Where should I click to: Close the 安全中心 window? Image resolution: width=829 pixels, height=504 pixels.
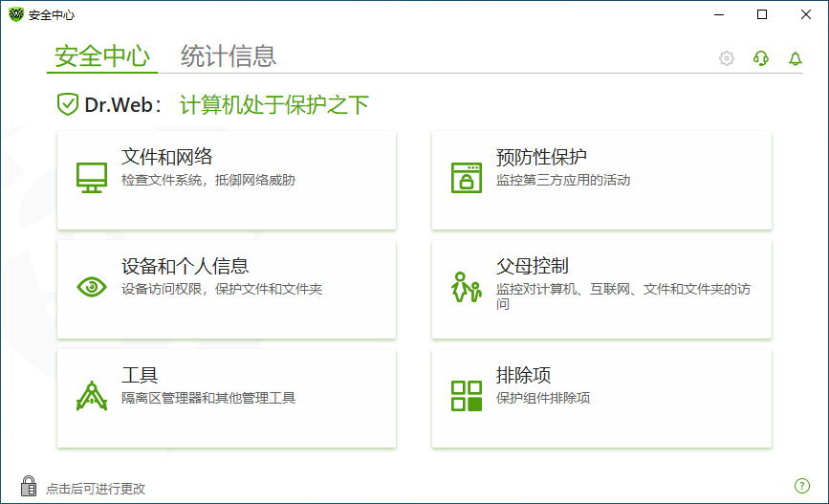pos(806,14)
